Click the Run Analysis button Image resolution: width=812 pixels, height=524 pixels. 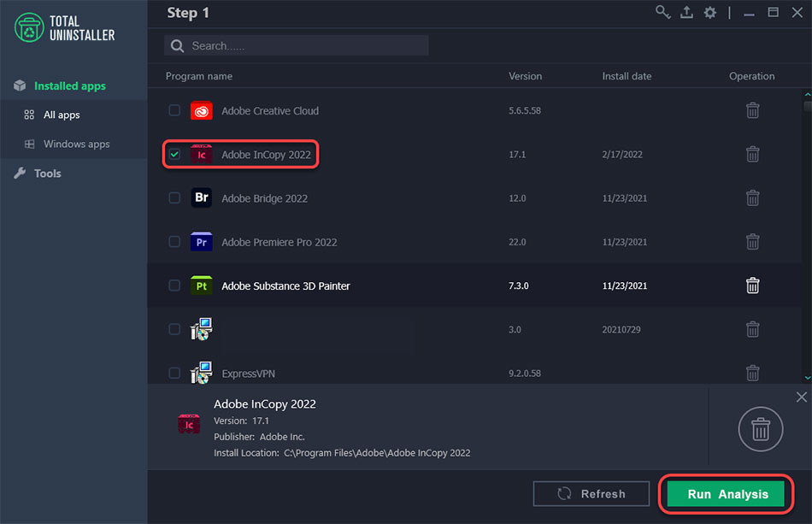click(727, 494)
